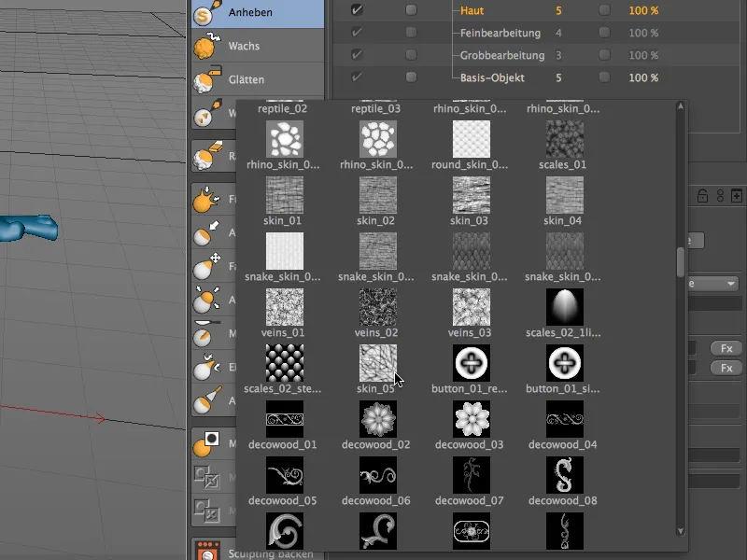Choose the decowood_01 ornament preset

pos(285,418)
